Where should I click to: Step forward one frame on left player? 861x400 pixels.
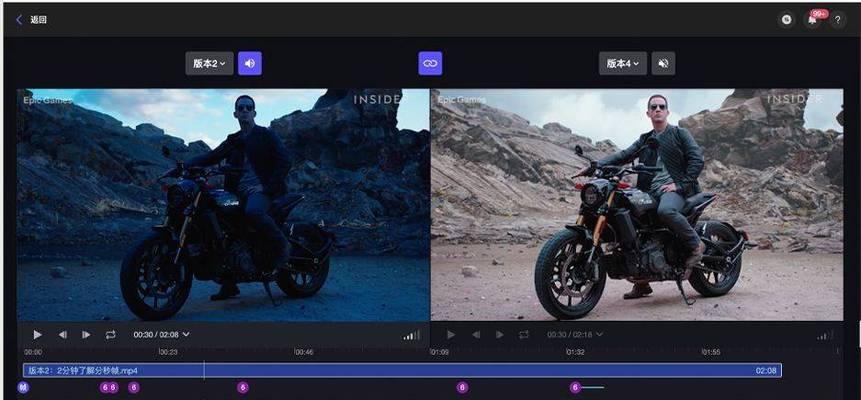point(86,334)
